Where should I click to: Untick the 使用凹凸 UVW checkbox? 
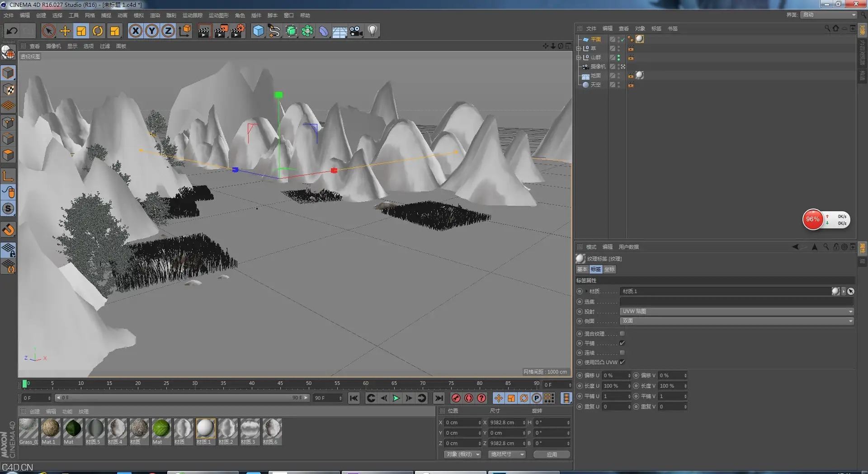click(622, 362)
